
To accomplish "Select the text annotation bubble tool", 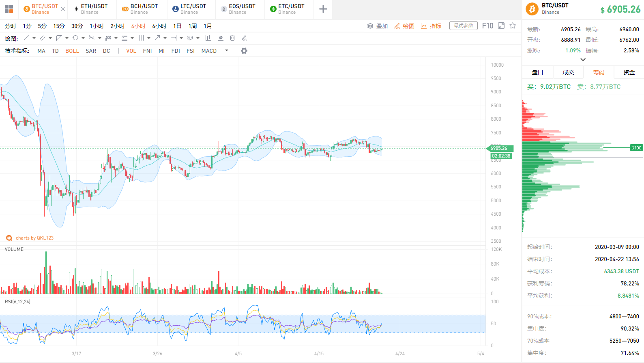I will (190, 38).
